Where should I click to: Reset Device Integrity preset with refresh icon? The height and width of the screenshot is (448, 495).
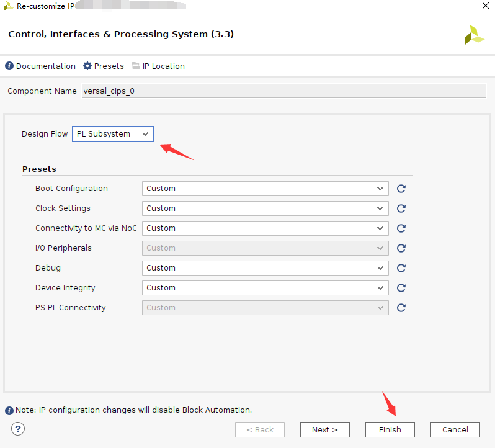point(401,288)
